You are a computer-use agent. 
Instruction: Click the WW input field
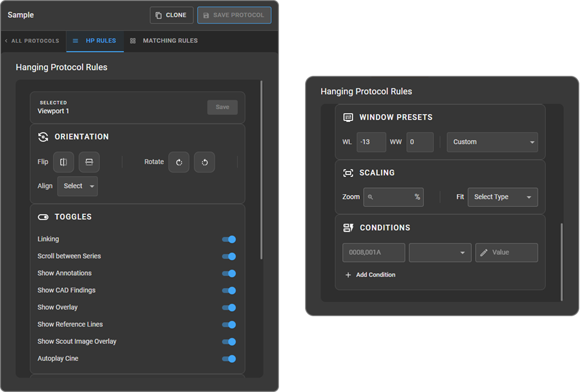420,142
